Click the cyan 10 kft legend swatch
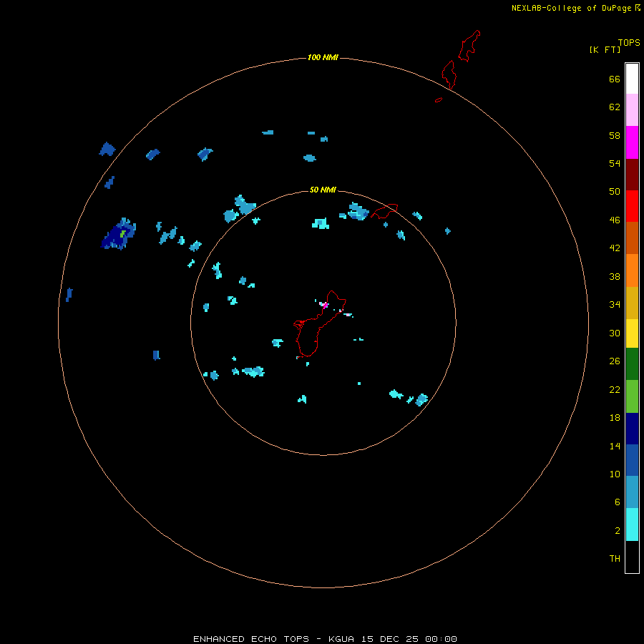The width and height of the screenshot is (644, 644). pos(632,525)
